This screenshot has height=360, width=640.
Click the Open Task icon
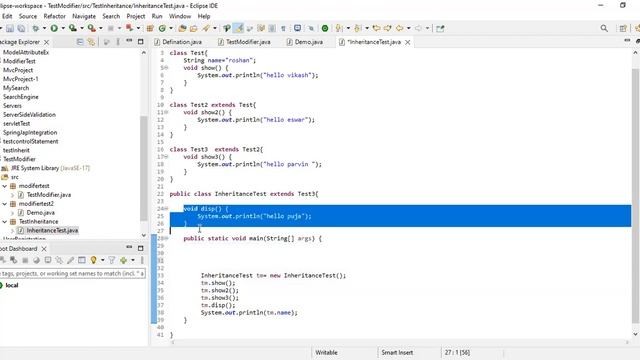193,28
